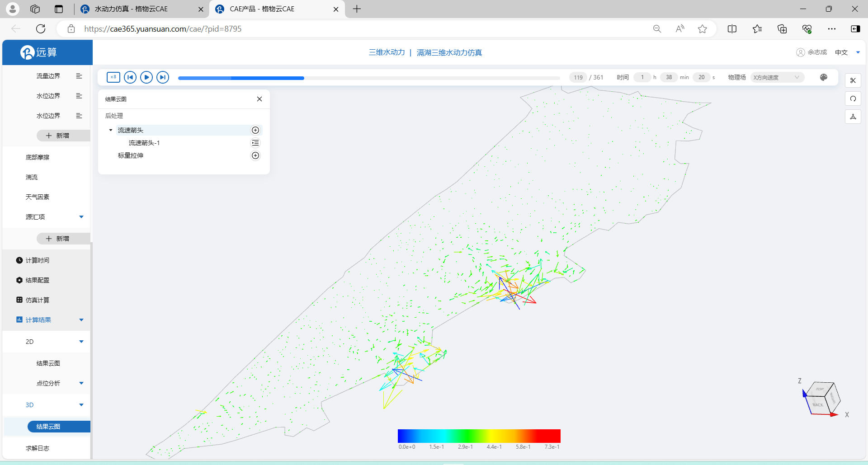Screen dimensions: 868x465
Task: Open the 仿真计算 menu item
Action: 38,300
